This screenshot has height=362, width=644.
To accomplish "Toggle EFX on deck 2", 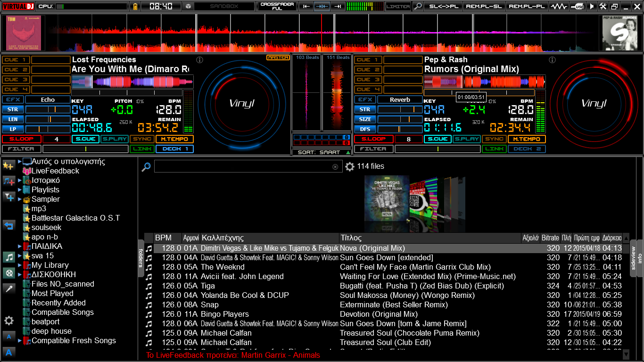I will pyautogui.click(x=365, y=99).
